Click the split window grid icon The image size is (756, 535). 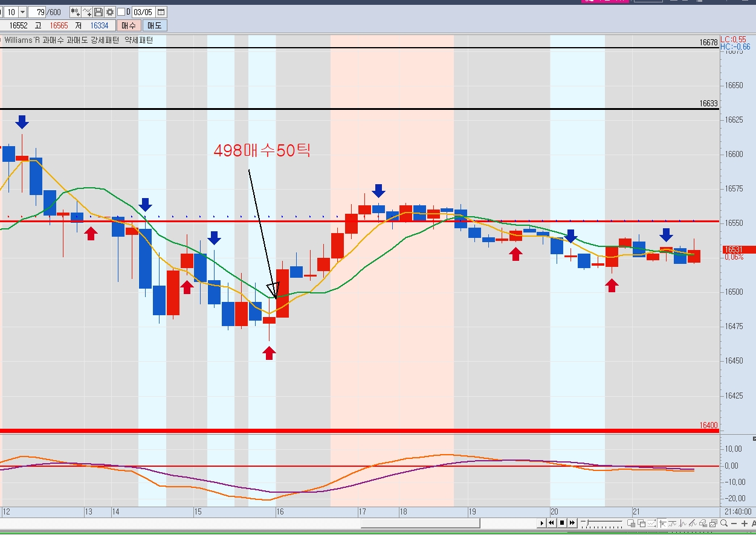(631, 523)
